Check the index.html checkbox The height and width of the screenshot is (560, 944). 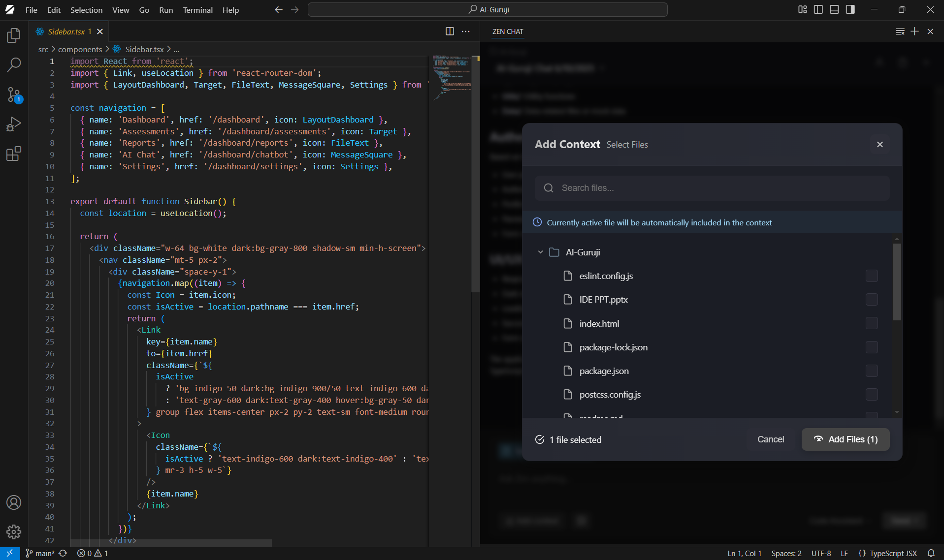point(872,323)
